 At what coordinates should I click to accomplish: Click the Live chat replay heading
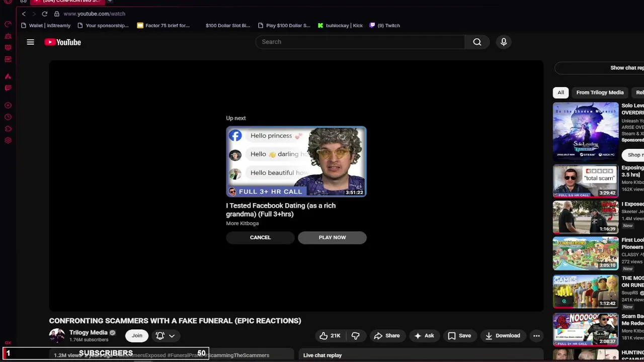click(x=323, y=355)
